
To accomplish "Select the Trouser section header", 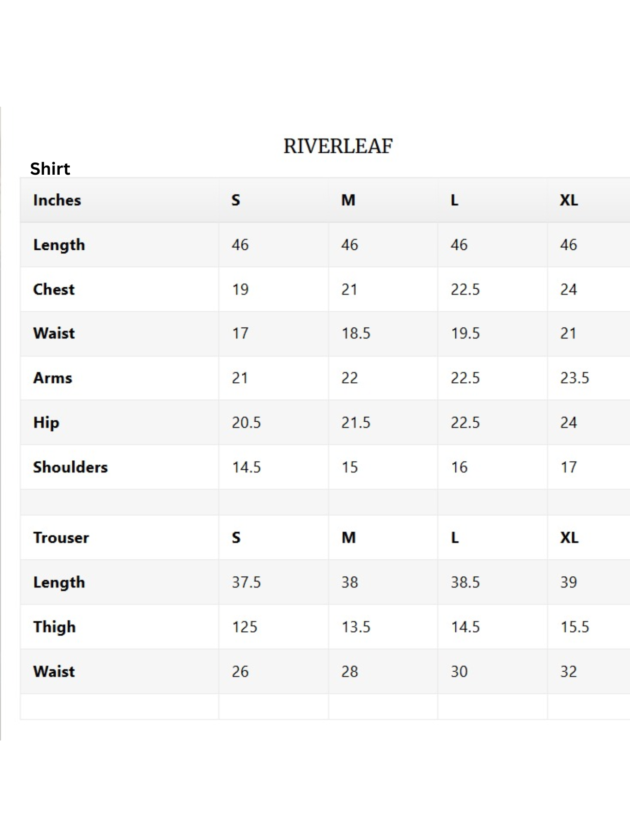I will 61,538.
